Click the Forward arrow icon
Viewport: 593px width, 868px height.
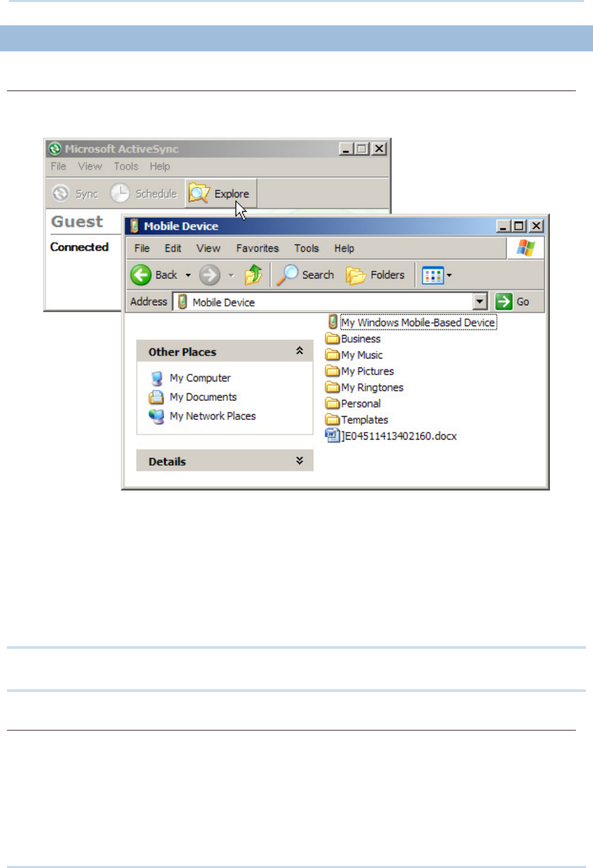tap(210, 275)
